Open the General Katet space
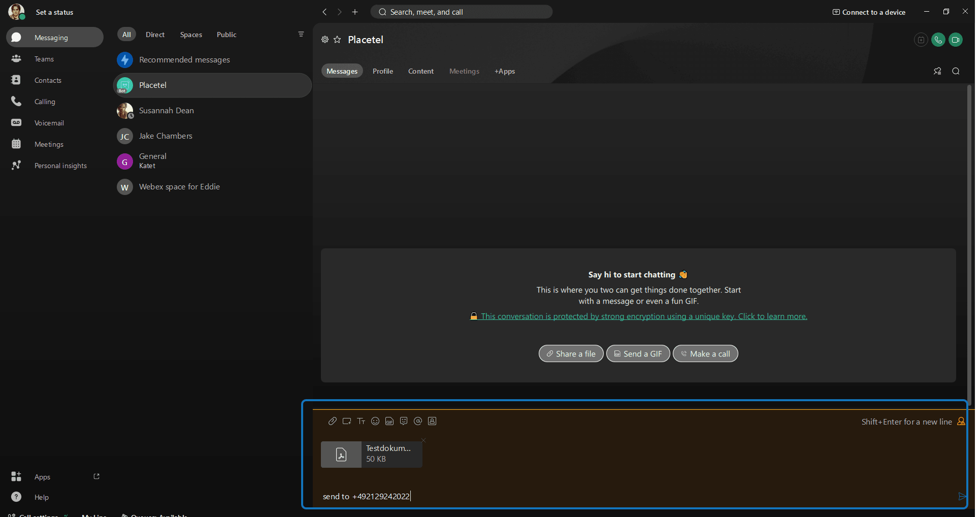The height and width of the screenshot is (517, 980). [212, 161]
